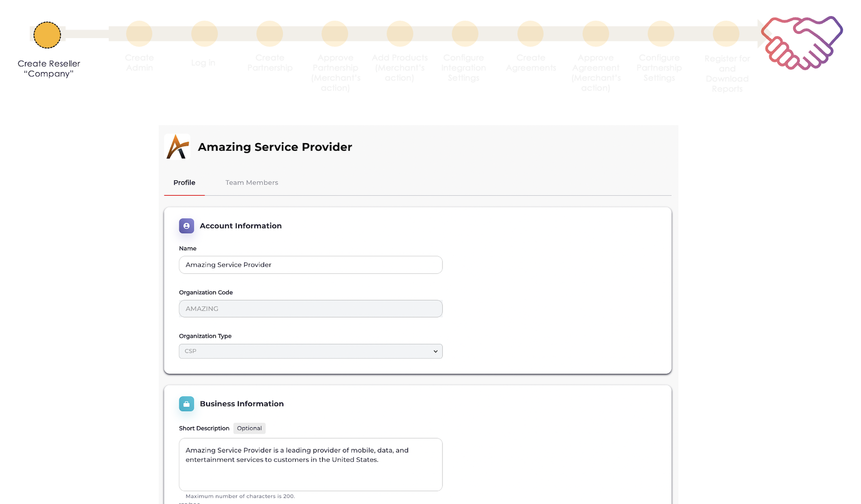861x504 pixels.
Task: Click the Create Reseller Company step circle
Action: coord(47,35)
